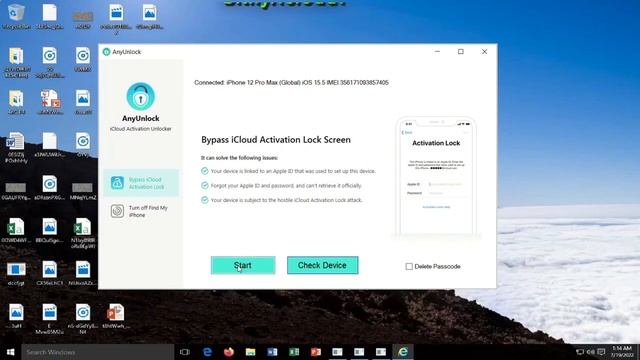Image resolution: width=640 pixels, height=360 pixels.
Task: Click the volume icon in system tray
Action: [x=591, y=352]
